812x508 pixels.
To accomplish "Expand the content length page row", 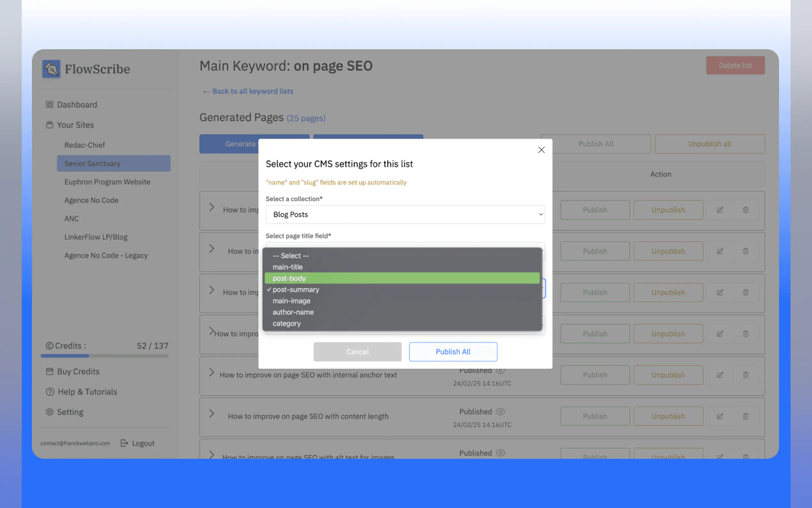I will pyautogui.click(x=212, y=414).
